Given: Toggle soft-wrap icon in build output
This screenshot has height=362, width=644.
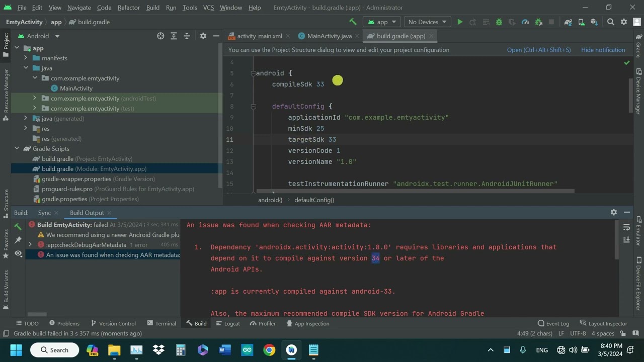Looking at the screenshot, I should click(x=627, y=227).
